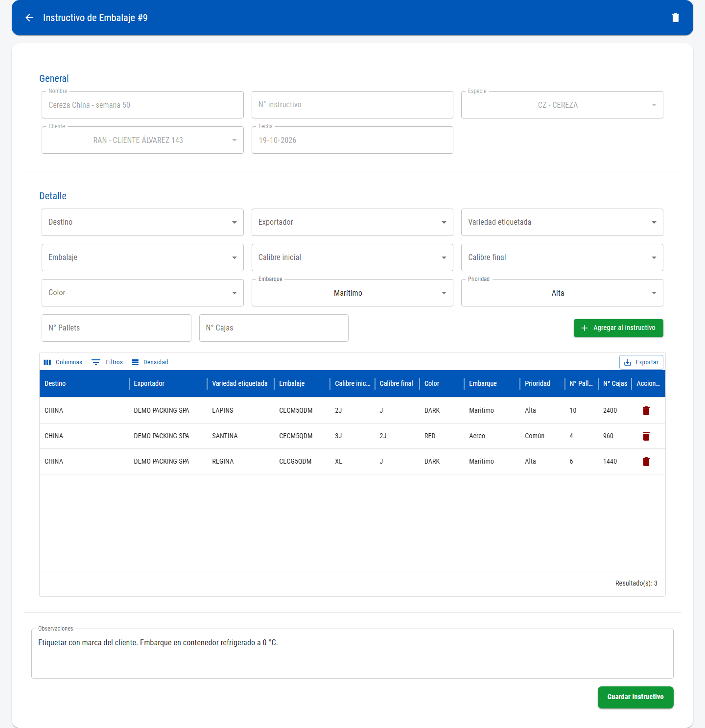Export the table with Exportar
The width and height of the screenshot is (705, 728).
[x=641, y=362]
